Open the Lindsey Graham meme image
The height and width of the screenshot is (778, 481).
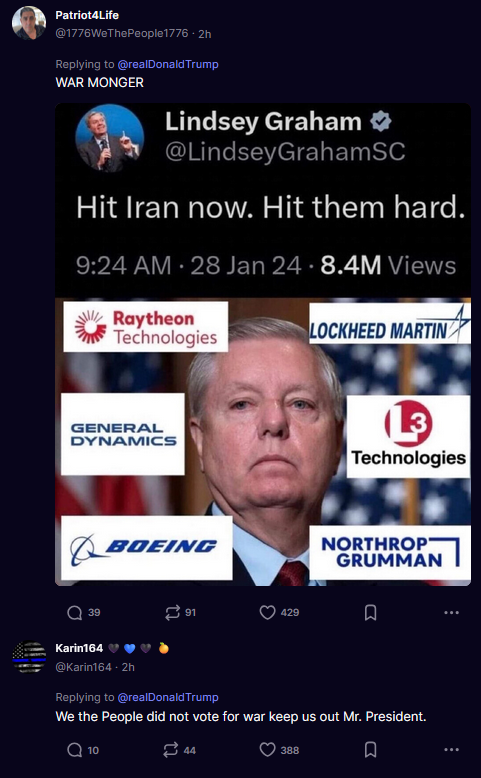tap(263, 344)
